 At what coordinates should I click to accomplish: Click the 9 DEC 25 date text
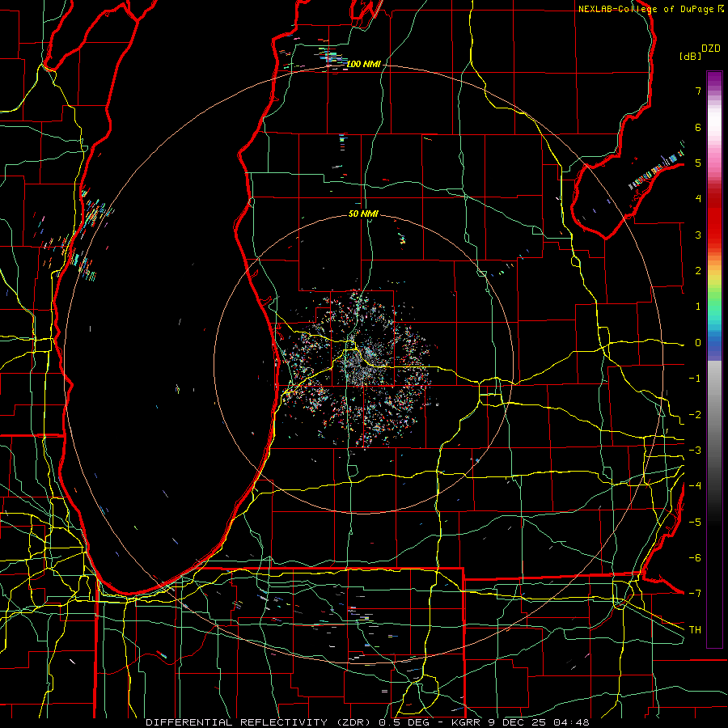tap(517, 722)
